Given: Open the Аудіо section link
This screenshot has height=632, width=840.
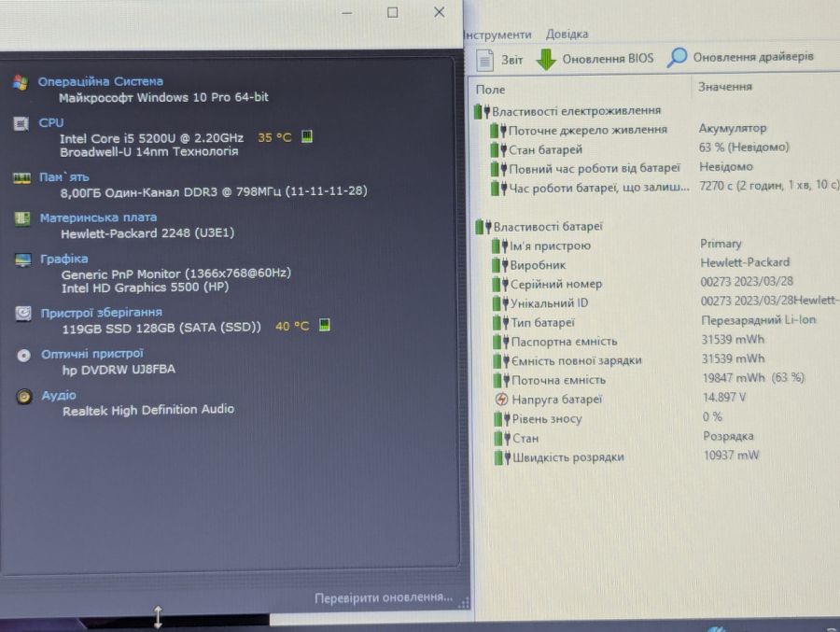Looking at the screenshot, I should 59,395.
